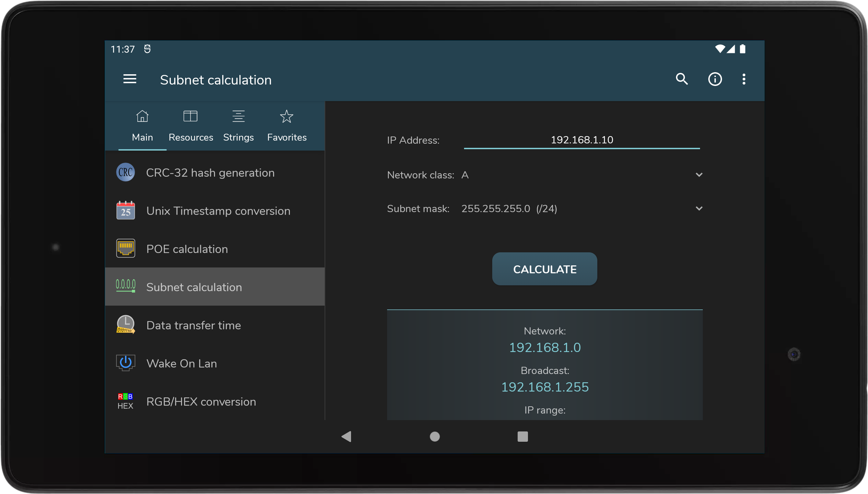Click the clock icon for Data transfer
Image resolution: width=868 pixels, height=494 pixels.
click(x=125, y=325)
